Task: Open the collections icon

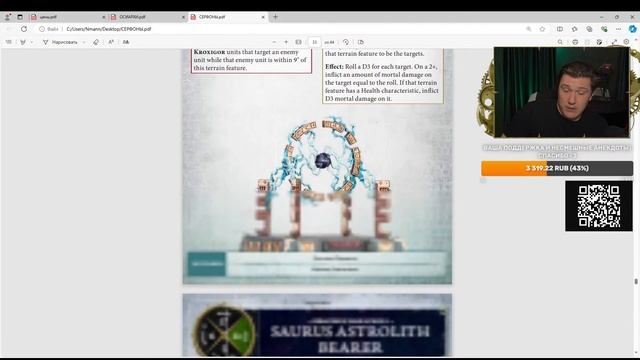Action: [589, 29]
